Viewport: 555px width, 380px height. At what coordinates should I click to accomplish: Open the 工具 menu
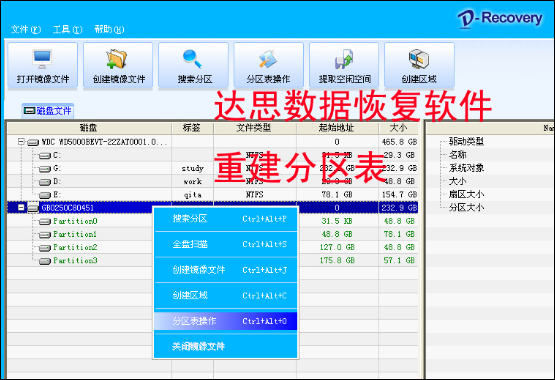[67, 29]
